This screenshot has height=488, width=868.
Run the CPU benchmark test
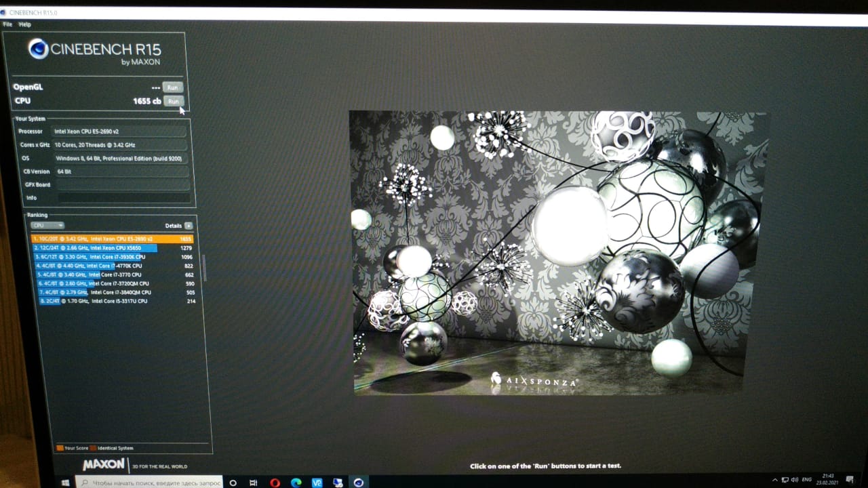174,101
